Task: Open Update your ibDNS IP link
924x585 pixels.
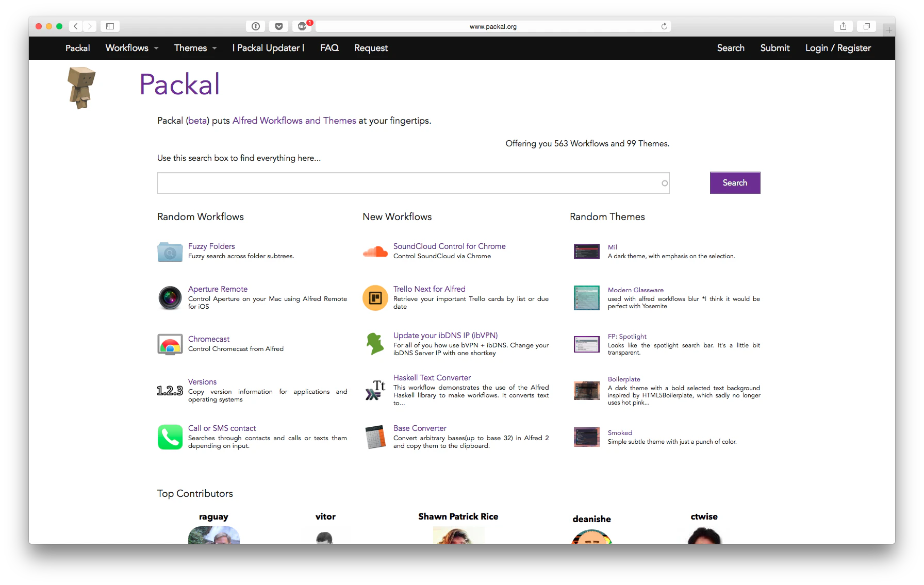Action: coord(445,336)
